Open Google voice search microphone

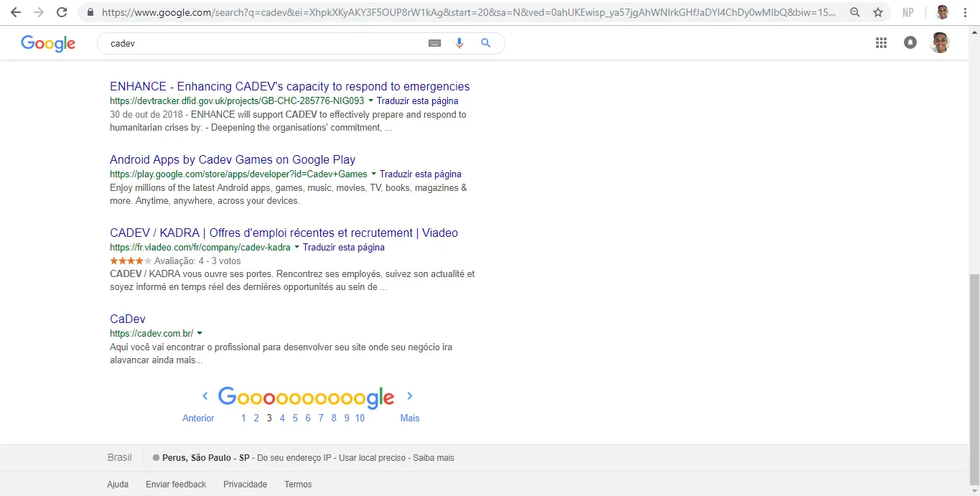click(x=459, y=43)
